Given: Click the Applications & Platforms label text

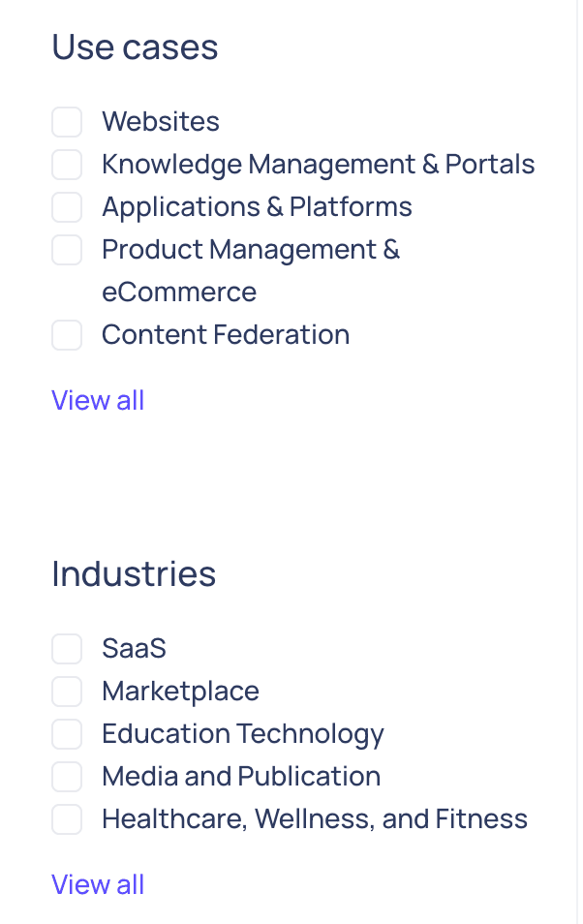Looking at the screenshot, I should (257, 207).
